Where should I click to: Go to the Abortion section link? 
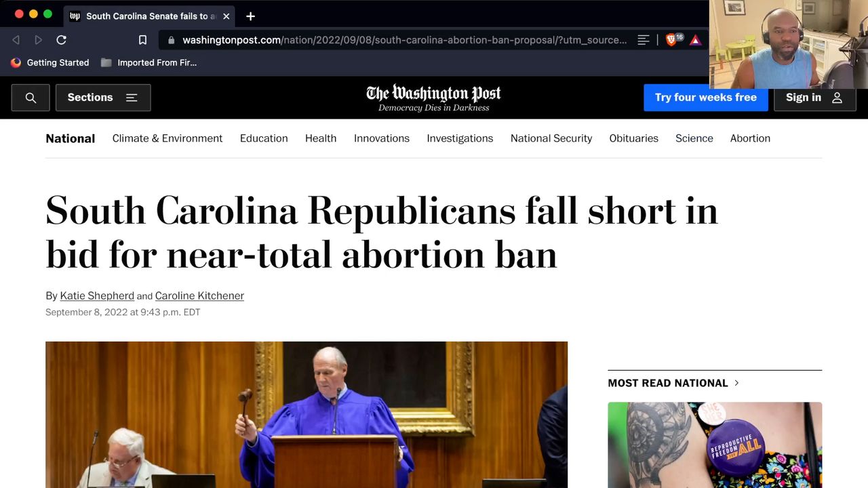tap(750, 138)
